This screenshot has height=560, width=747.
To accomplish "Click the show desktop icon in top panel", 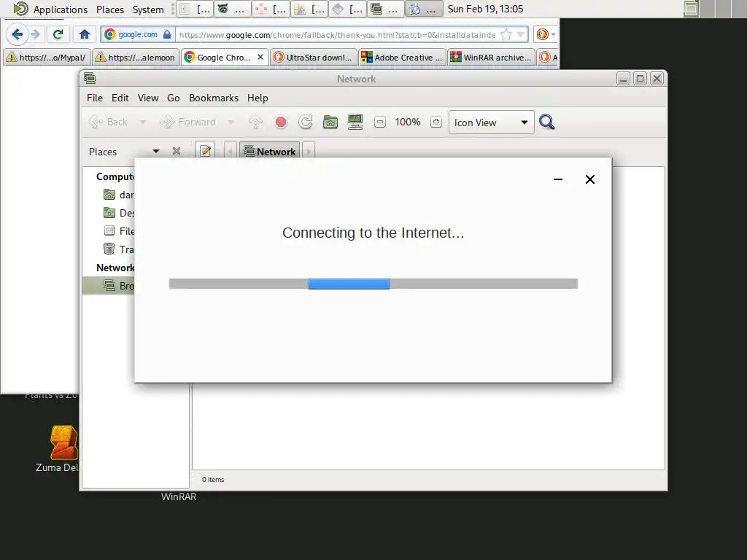I will pos(690,9).
